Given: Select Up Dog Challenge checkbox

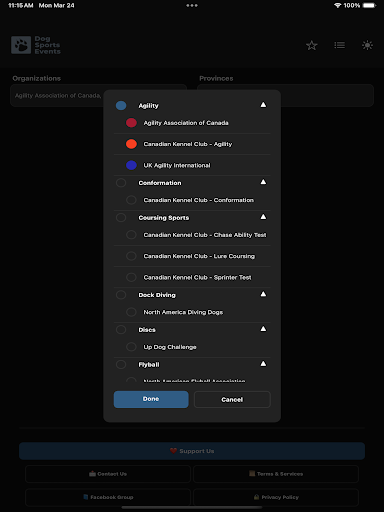Looking at the screenshot, I should (x=131, y=347).
